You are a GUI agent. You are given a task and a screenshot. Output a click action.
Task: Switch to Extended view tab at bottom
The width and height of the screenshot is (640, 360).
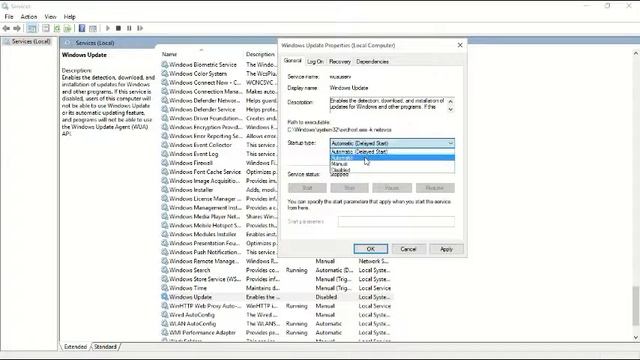pyautogui.click(x=76, y=347)
